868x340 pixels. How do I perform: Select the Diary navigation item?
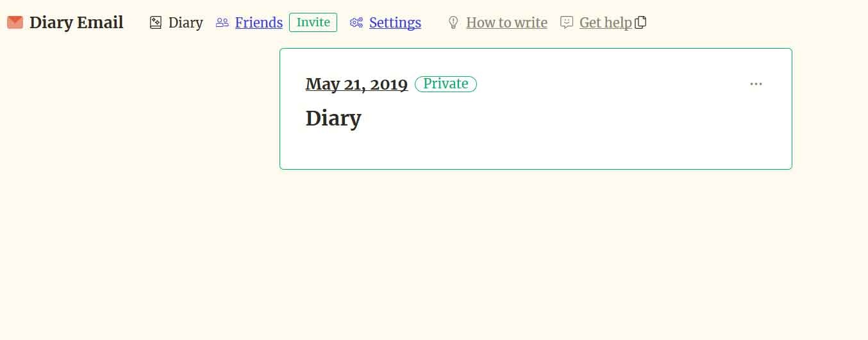pos(185,22)
